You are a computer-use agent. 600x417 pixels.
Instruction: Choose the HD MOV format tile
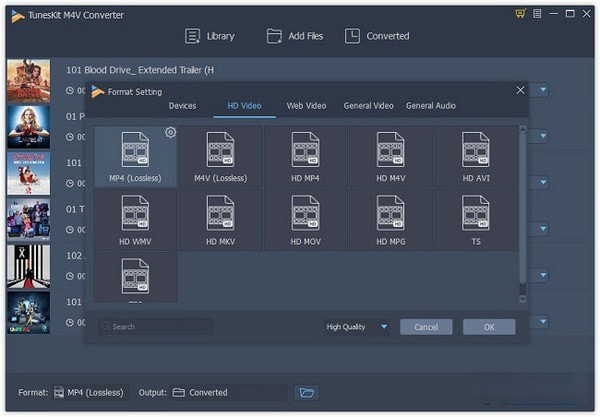point(306,214)
